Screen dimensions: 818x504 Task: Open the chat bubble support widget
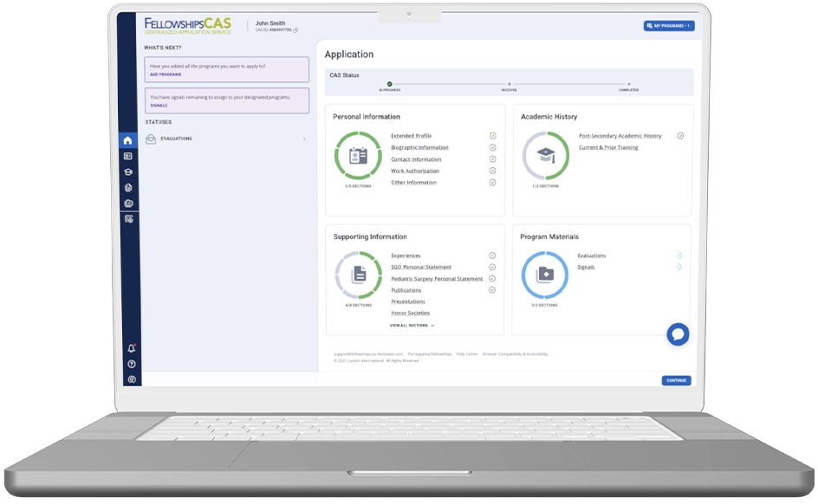pyautogui.click(x=678, y=334)
